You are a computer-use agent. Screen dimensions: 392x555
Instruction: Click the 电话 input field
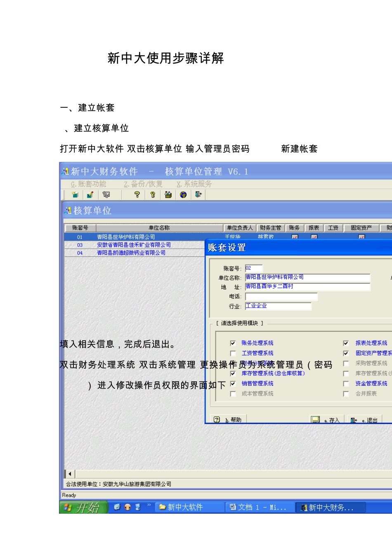281,296
